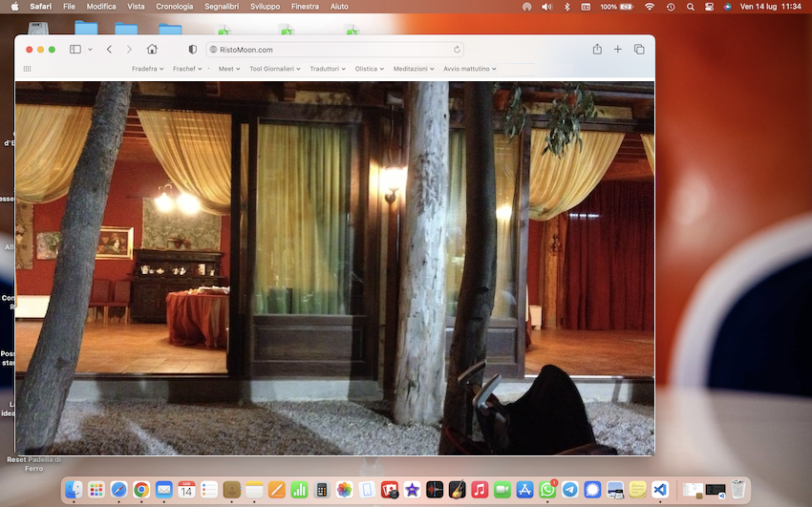
Task: Open Photos from the Dock
Action: tap(344, 490)
